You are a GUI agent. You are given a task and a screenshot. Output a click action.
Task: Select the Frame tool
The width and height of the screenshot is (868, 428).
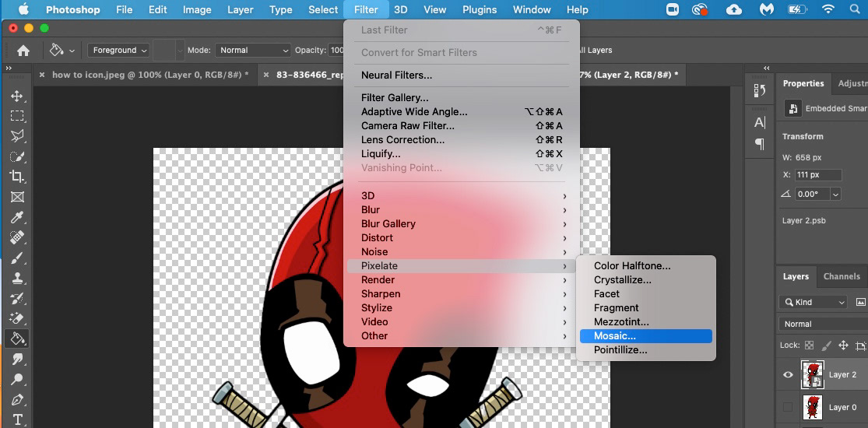[x=16, y=197]
